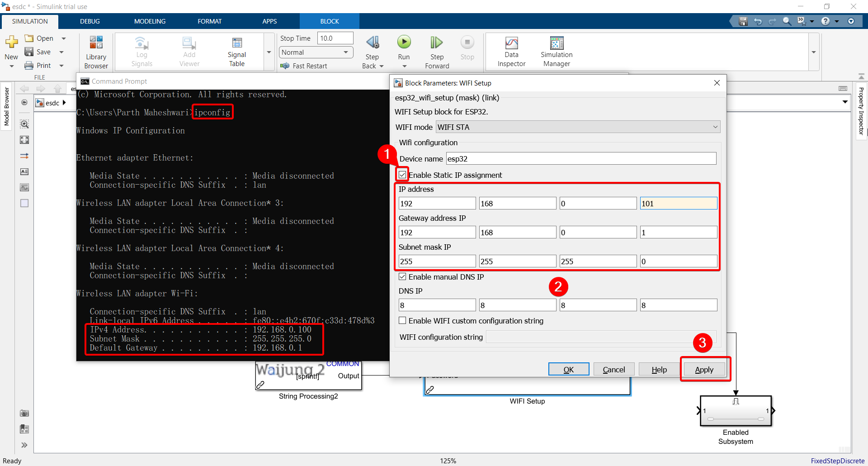
Task: Click the image icon in left palette
Action: point(24,187)
